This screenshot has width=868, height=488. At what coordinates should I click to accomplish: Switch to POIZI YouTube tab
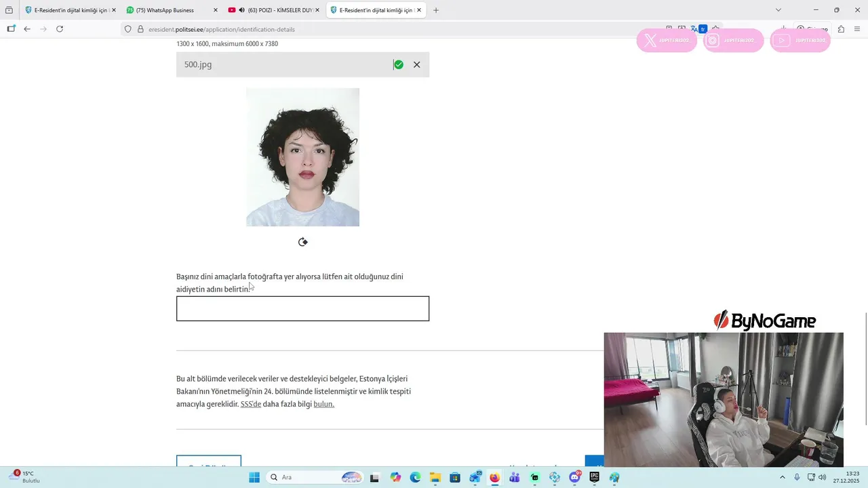pos(274,10)
